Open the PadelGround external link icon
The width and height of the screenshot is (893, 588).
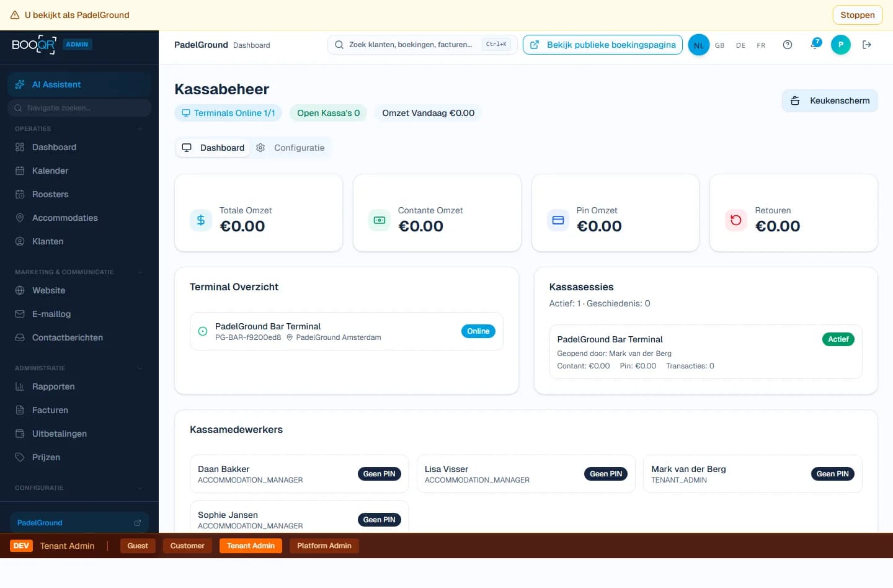click(138, 523)
